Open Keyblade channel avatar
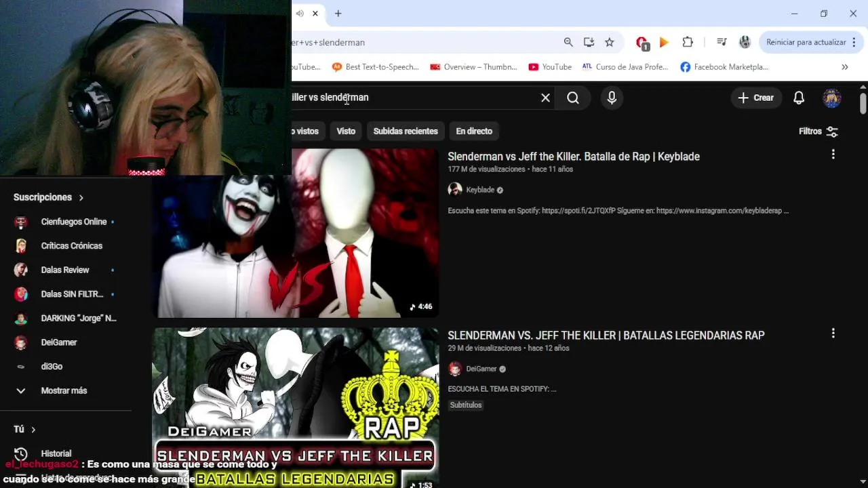The height and width of the screenshot is (488, 868). pyautogui.click(x=455, y=190)
